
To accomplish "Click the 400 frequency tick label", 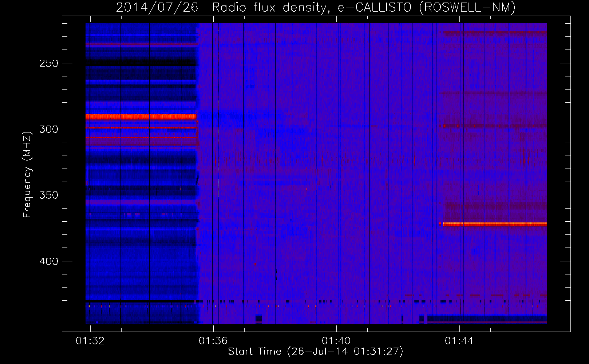I will tap(49, 261).
